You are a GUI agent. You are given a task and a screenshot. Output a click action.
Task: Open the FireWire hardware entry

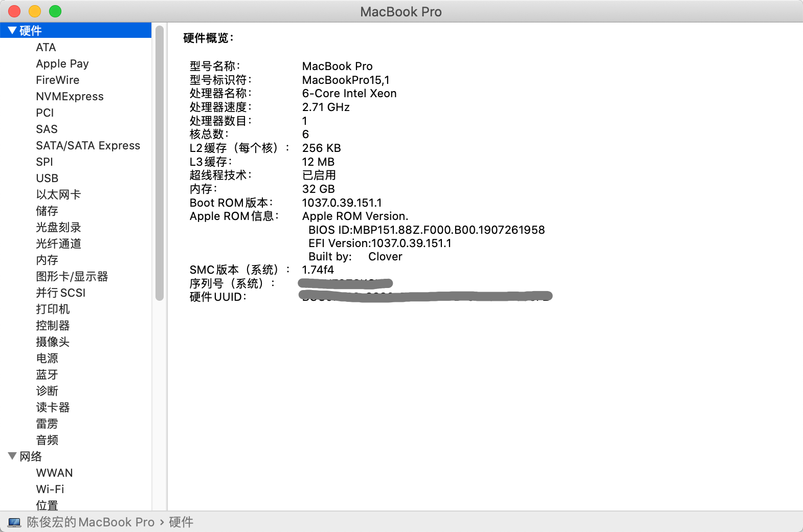click(58, 80)
